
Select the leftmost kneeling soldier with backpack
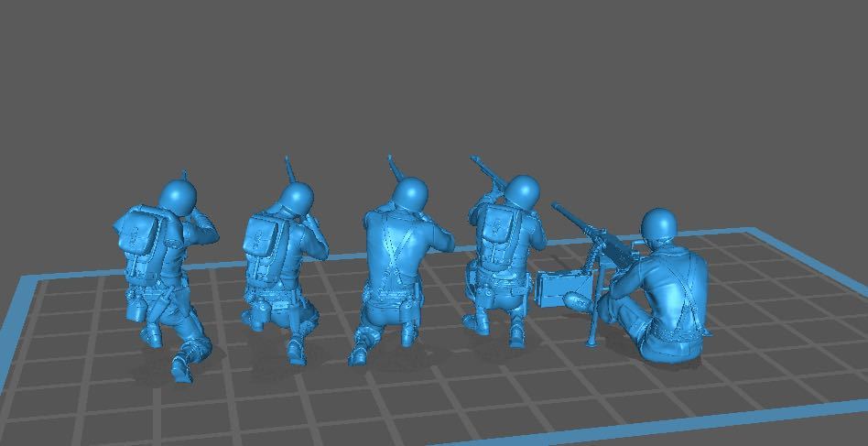coord(166,277)
